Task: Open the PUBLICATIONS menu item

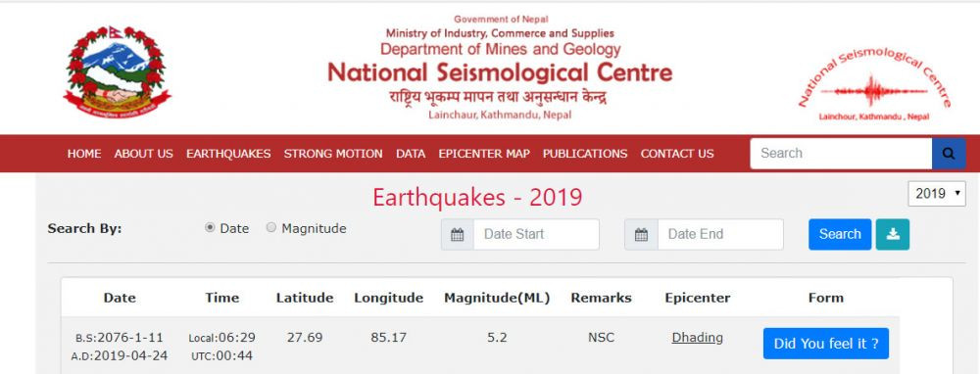Action: click(x=585, y=154)
